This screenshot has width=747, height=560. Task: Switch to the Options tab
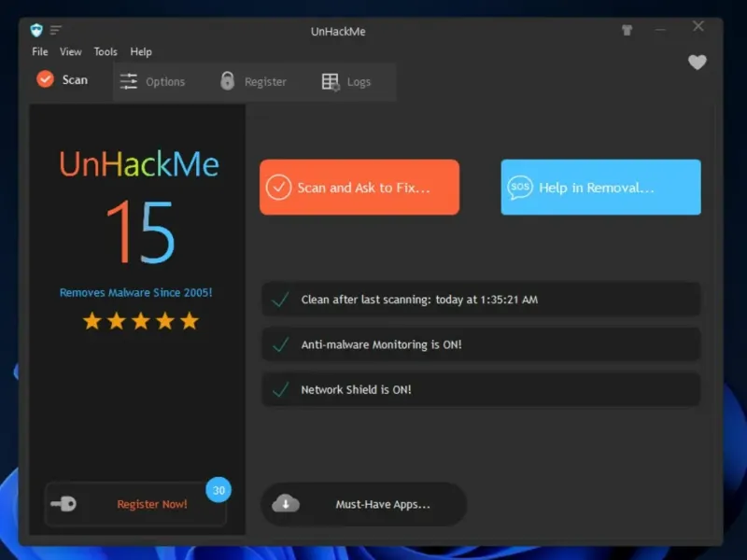(x=152, y=81)
